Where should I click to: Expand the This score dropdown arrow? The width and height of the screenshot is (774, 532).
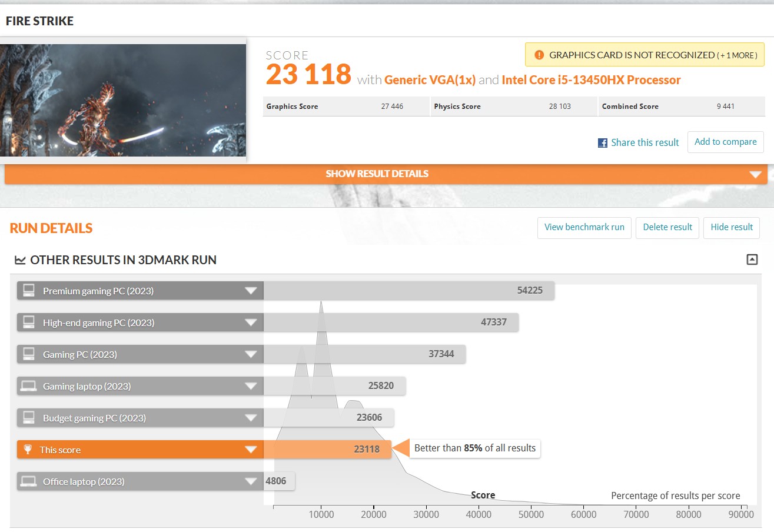click(x=251, y=450)
